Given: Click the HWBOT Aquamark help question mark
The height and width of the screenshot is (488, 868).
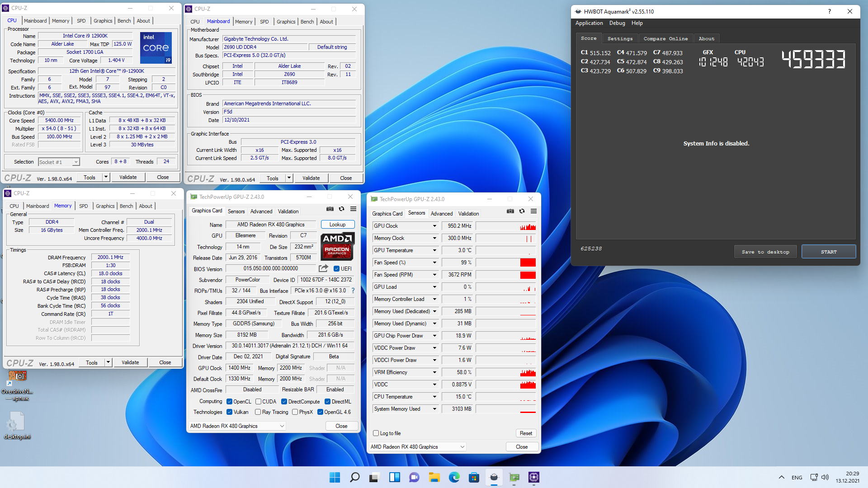Looking at the screenshot, I should (829, 11).
